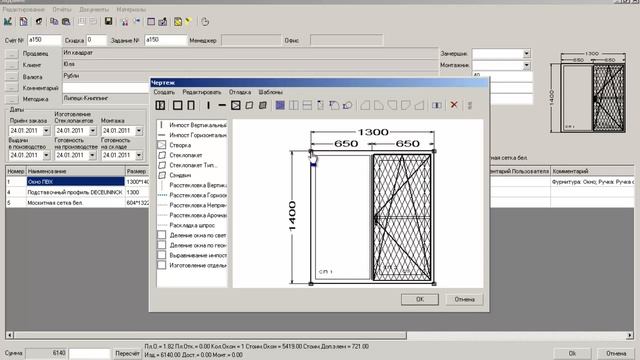Open the 'Создать' menu in drawing window
This screenshot has width=640, height=360.
click(164, 92)
